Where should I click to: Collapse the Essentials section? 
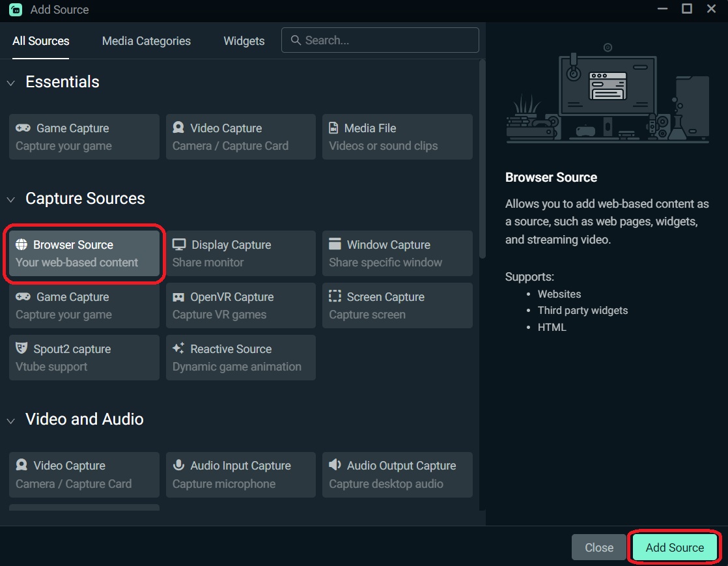tap(10, 83)
